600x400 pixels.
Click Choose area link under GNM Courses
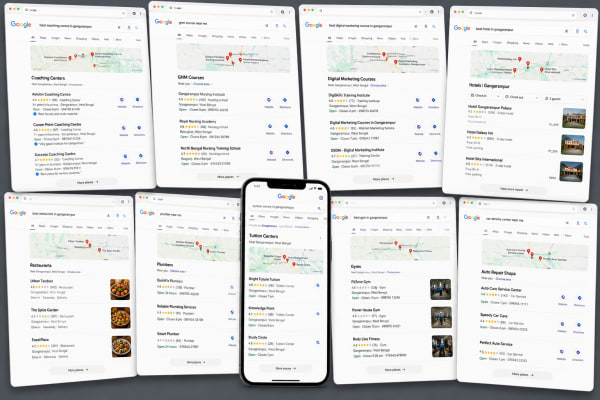coord(202,83)
